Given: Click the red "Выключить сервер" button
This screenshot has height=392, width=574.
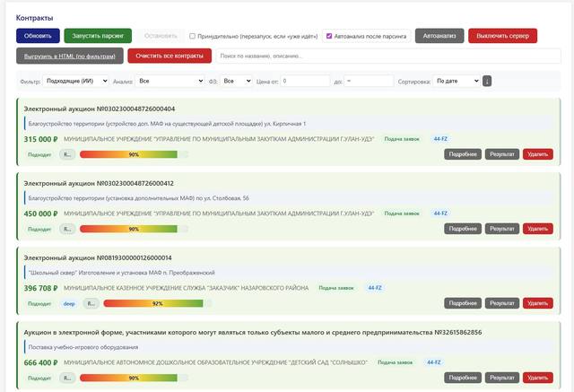Looking at the screenshot, I should pyautogui.click(x=502, y=36).
